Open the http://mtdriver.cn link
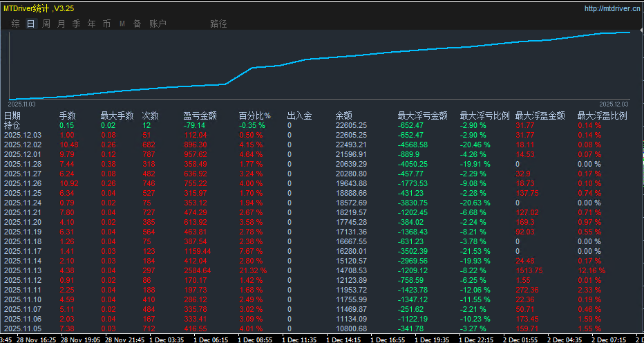Screen dimensions: 644x343 612,8
